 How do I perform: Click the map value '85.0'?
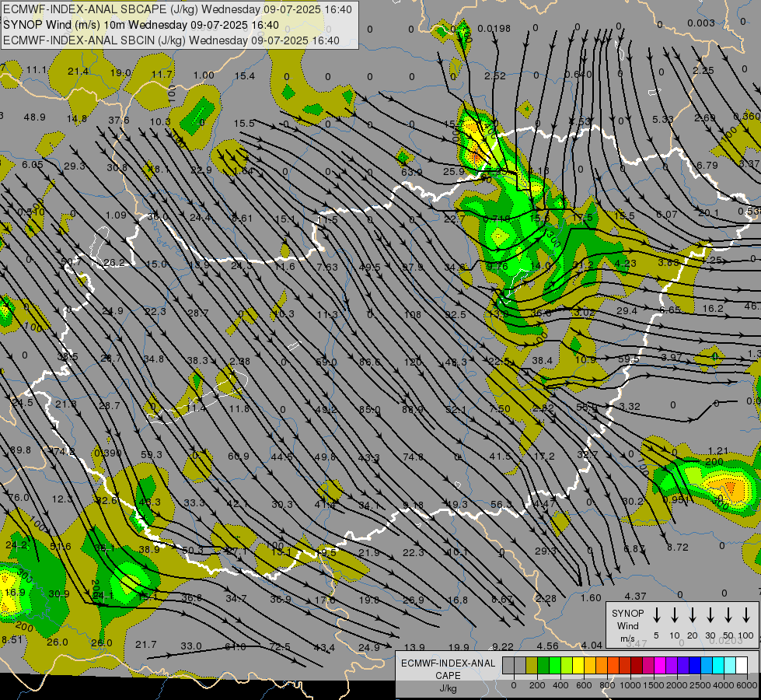(x=369, y=410)
